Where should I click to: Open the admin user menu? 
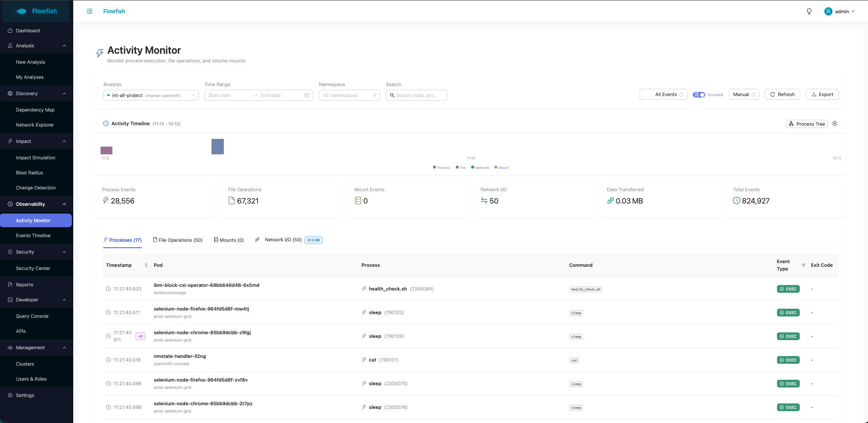click(x=839, y=11)
